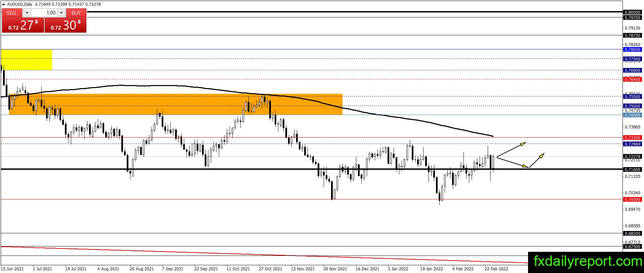
Task: Click the 22 Feb 2022 date label
Action: point(496,269)
